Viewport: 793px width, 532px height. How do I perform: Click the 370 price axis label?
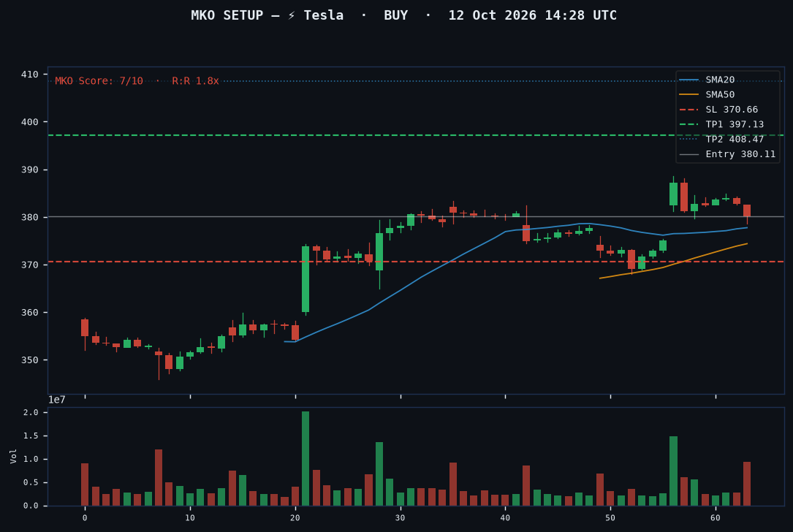point(29,265)
